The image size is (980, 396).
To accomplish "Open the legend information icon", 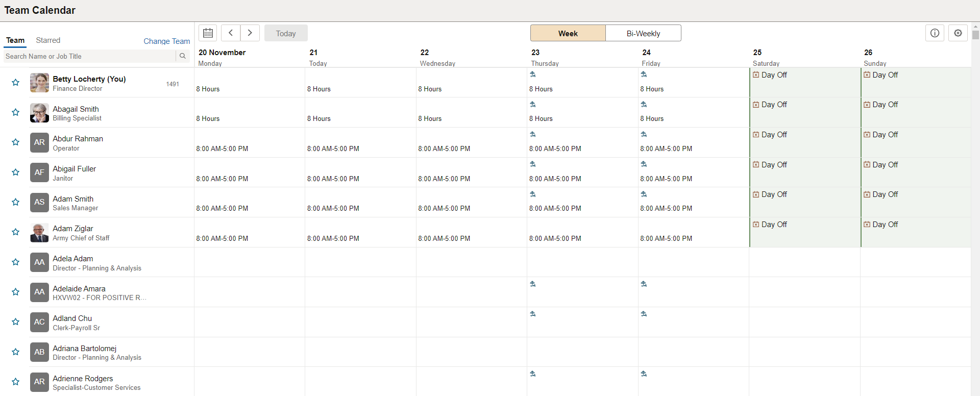I will click(935, 33).
